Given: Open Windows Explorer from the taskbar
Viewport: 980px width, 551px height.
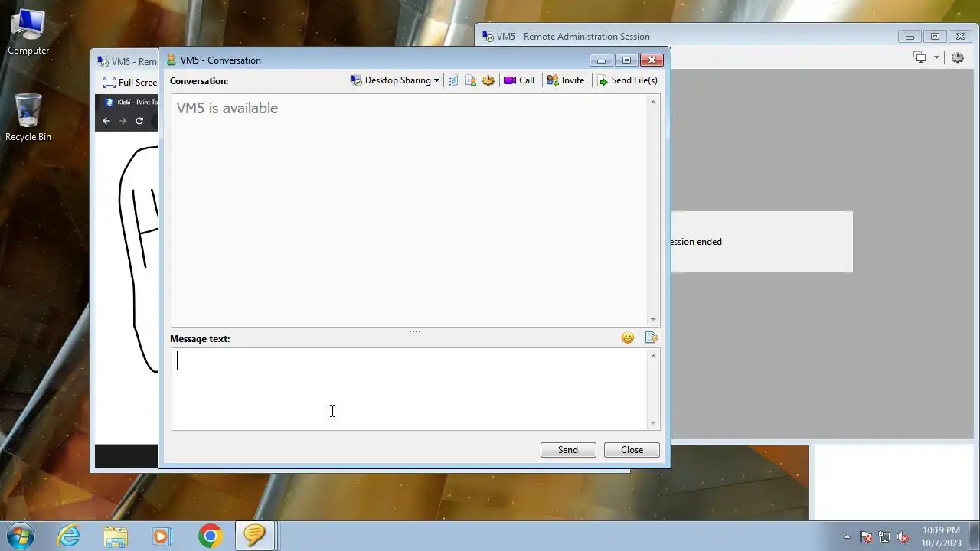Looking at the screenshot, I should coord(116,536).
